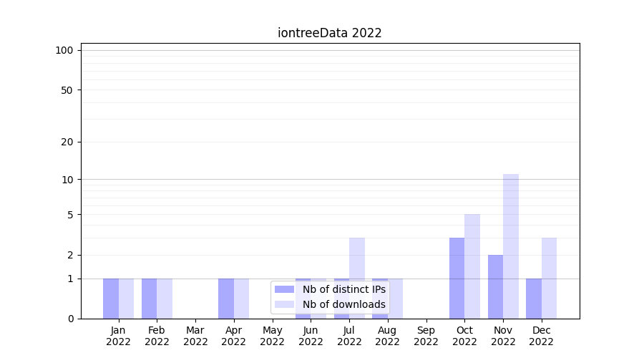
Task: Select November's dark distinct IPs bar
Action: pos(495,286)
